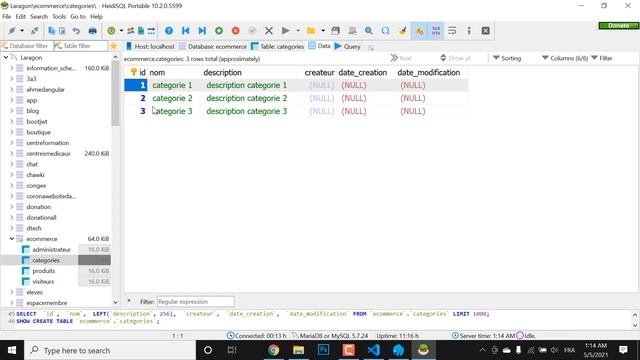This screenshot has height=360, width=640.
Task: Click the reformat SQL broom icon
Action: tap(402, 31)
